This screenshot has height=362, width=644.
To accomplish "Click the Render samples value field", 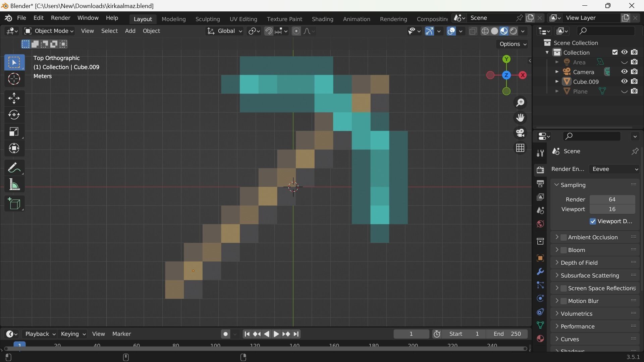I will 612,199.
